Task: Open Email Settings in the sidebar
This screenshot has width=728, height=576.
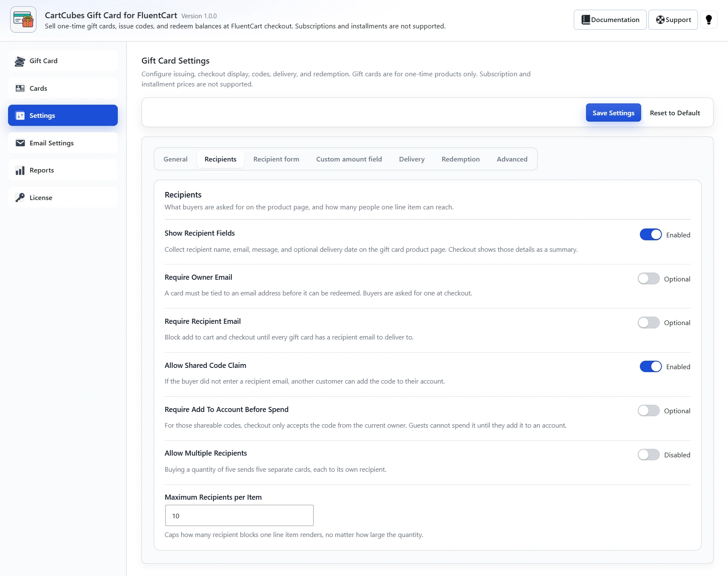Action: pos(63,143)
